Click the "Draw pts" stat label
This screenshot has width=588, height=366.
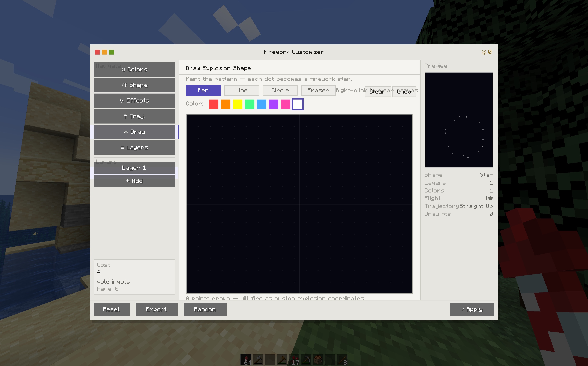click(x=438, y=214)
